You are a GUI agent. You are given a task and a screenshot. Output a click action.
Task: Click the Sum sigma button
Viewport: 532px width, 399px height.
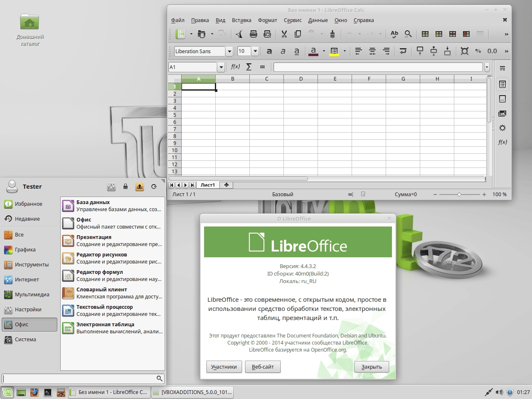pos(249,67)
